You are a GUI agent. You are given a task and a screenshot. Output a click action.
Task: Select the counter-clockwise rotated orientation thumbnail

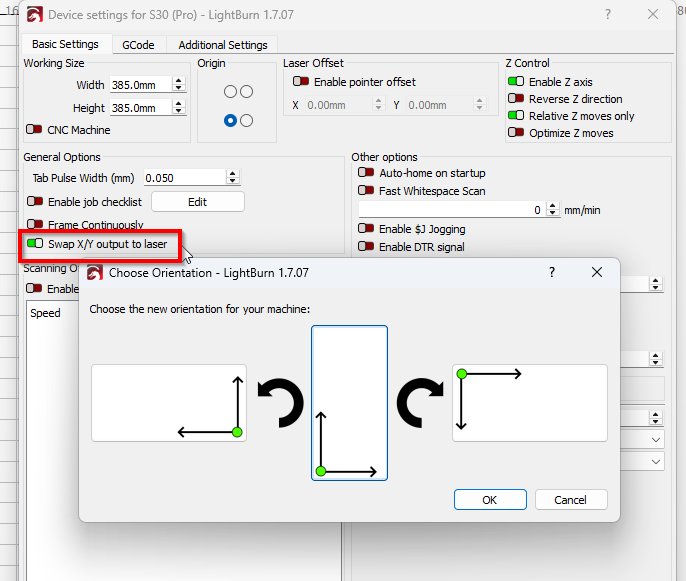[x=169, y=403]
